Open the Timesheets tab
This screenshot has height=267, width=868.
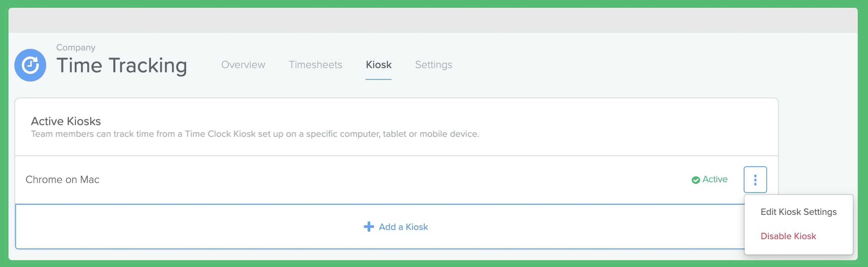click(316, 65)
